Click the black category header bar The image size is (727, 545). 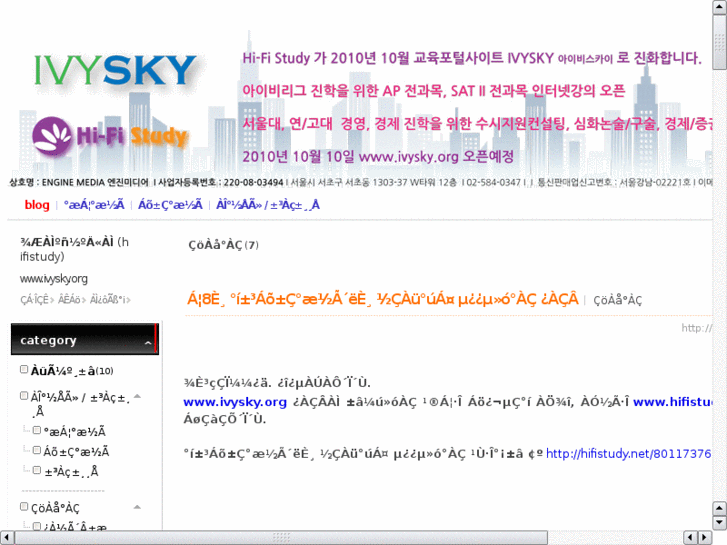[85, 339]
